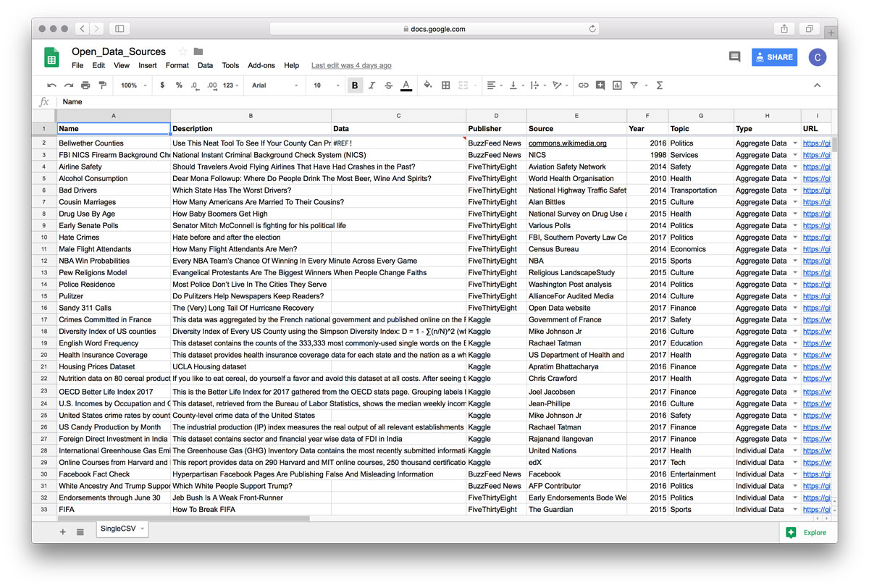The width and height of the screenshot is (869, 588).
Task: Open the Arial font dropdown
Action: 274,85
